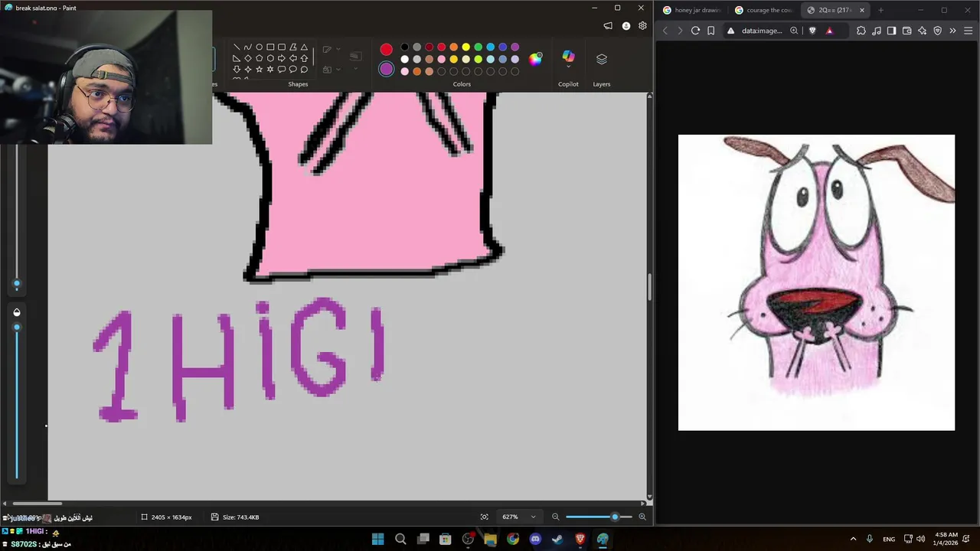Screen dimensions: 980x551
Task: Select the Up arrow shape
Action: tap(304, 58)
